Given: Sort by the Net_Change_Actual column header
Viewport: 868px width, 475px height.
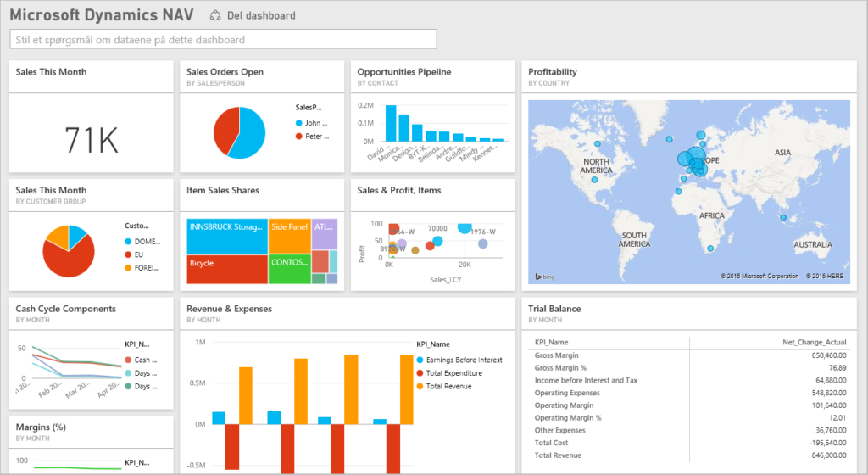Looking at the screenshot, I should pos(810,342).
